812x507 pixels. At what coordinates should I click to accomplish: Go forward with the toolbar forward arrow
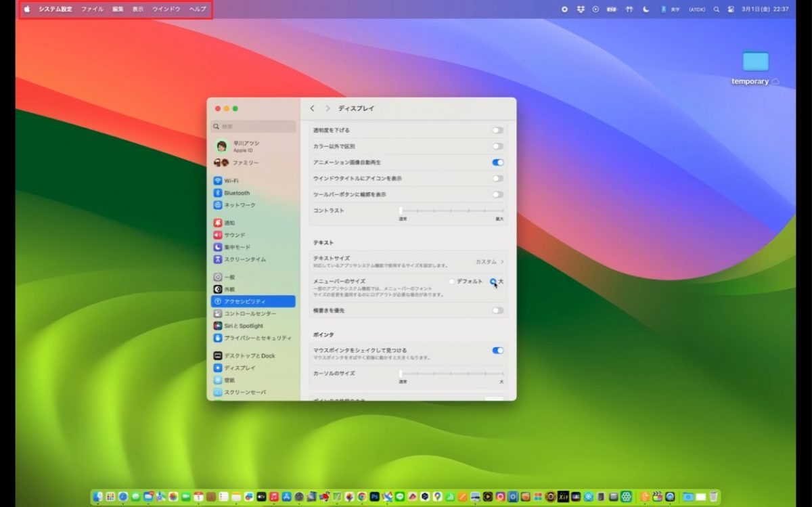328,108
